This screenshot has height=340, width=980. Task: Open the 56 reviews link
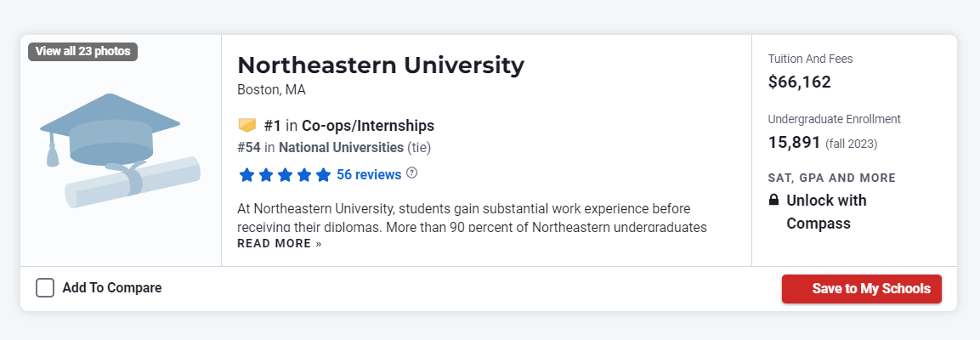point(369,174)
